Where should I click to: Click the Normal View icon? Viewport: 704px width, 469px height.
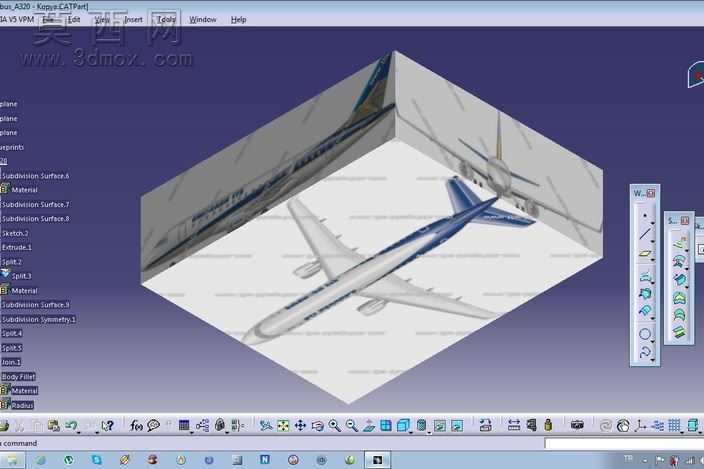click(x=369, y=425)
